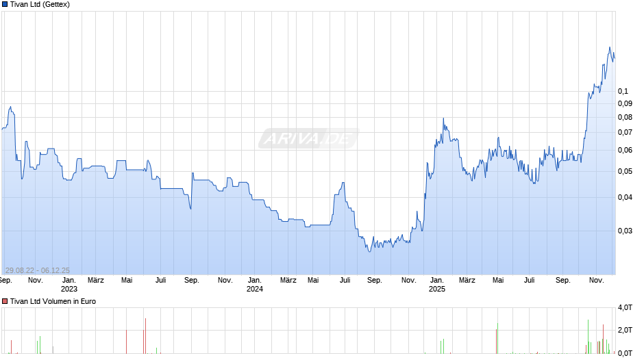Click the 'Jan. 2023' x-axis label
Image resolution: width=644 pixels, height=360 pixels.
[69, 285]
